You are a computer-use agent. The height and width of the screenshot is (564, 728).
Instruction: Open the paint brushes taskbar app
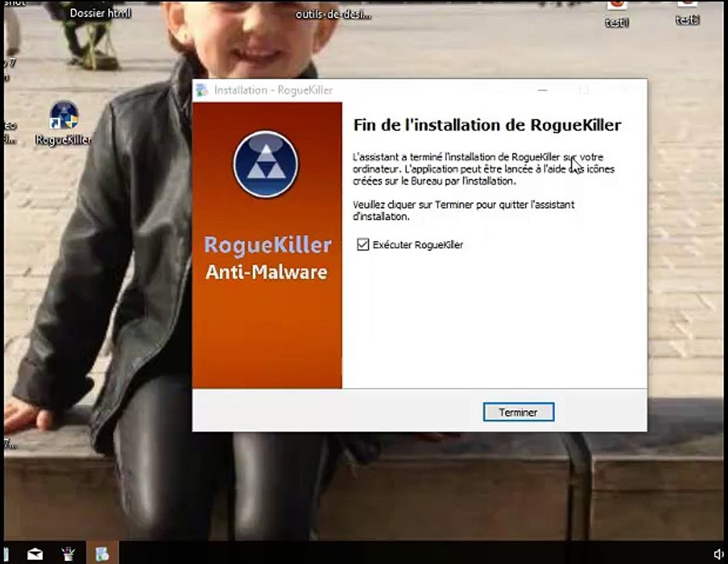68,553
